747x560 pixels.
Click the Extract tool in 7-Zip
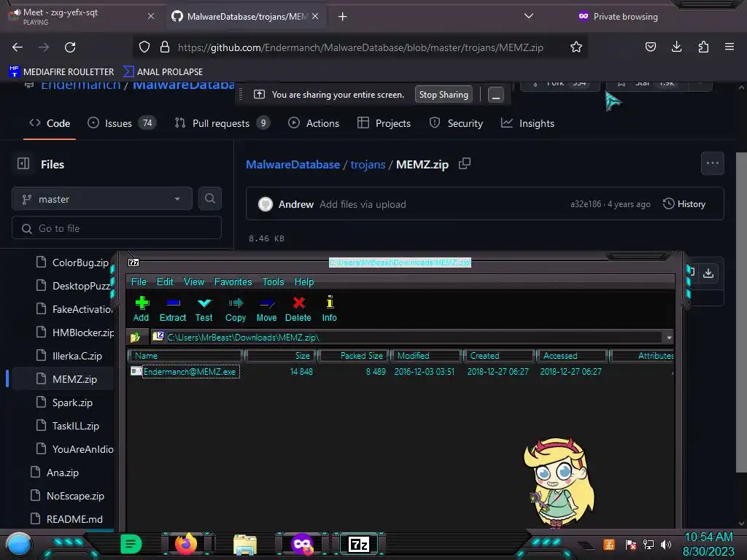[172, 308]
